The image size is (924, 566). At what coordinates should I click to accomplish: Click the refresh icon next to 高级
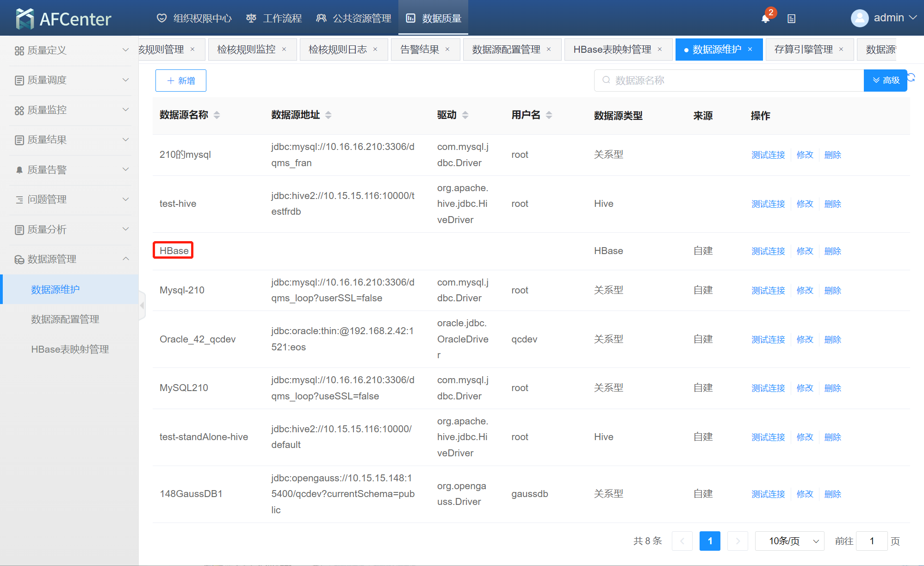pyautogui.click(x=911, y=77)
